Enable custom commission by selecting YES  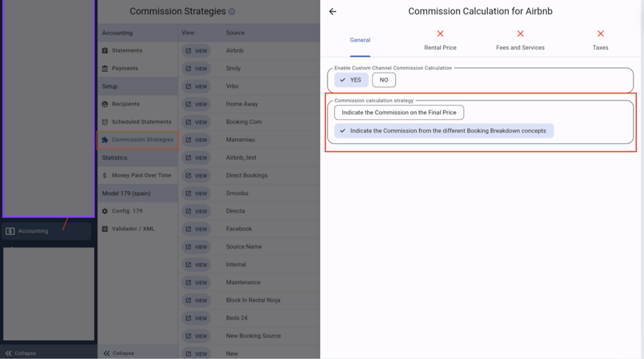tap(352, 80)
